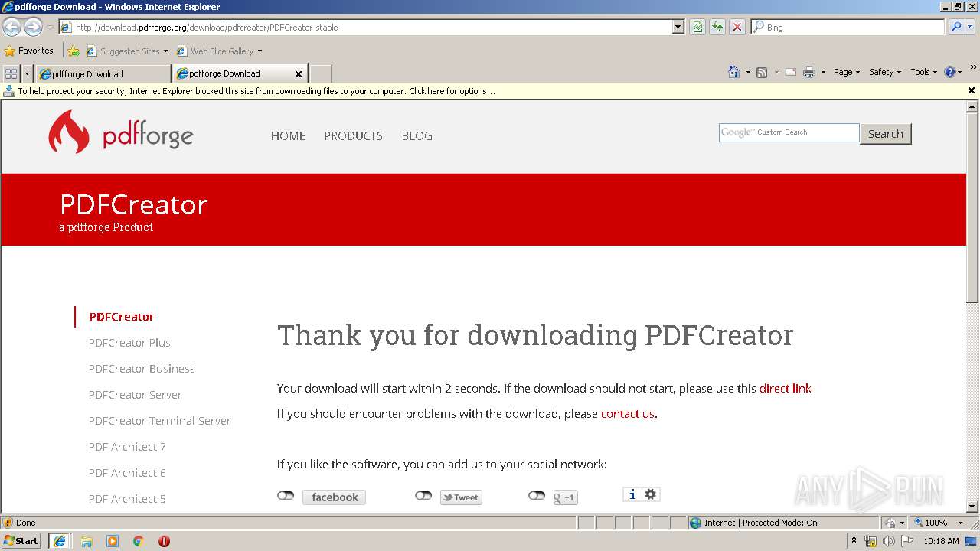Open the Safety menu dropdown

coord(885,72)
